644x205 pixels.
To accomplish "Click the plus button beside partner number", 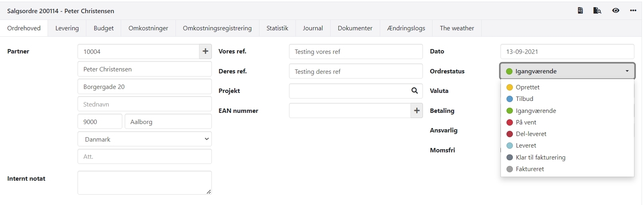I will [205, 51].
